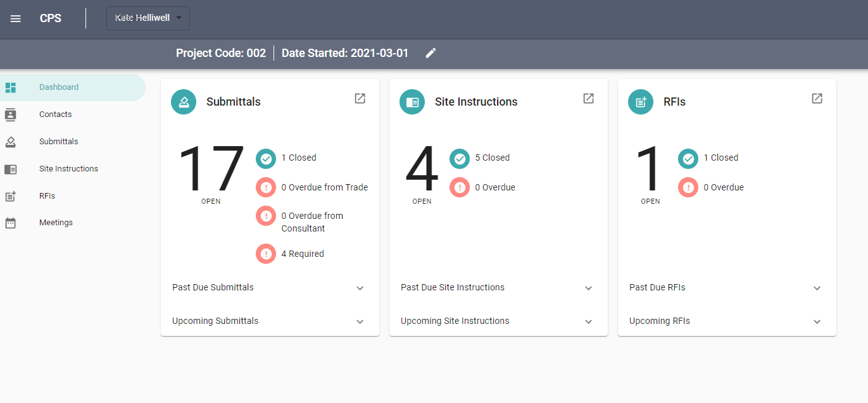This screenshot has height=403, width=868.
Task: Click the 4 Required alert icon
Action: click(266, 254)
